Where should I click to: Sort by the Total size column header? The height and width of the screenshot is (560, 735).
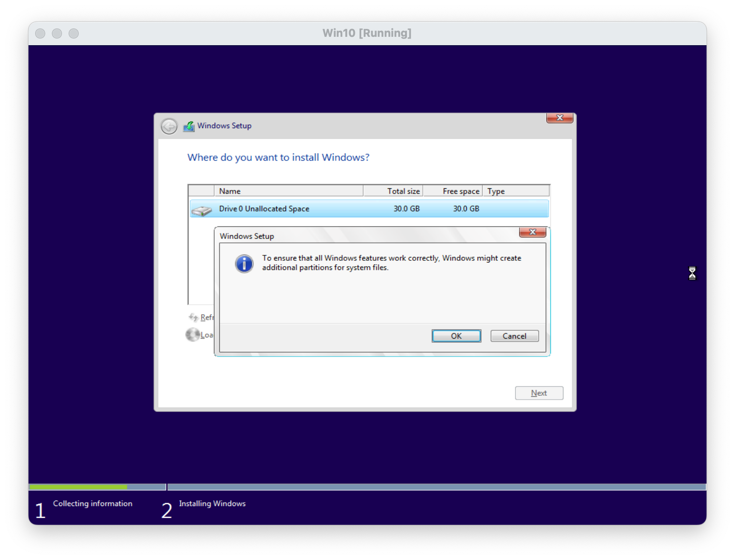[x=393, y=191]
